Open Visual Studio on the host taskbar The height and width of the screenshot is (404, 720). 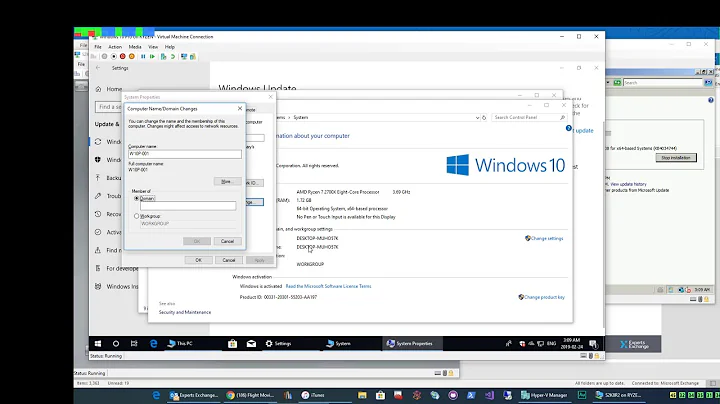[x=489, y=395]
